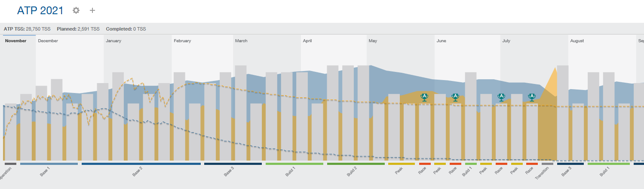Select the ATP TSS 28,750 TSS value
The image size is (644, 189).
coord(27,29)
